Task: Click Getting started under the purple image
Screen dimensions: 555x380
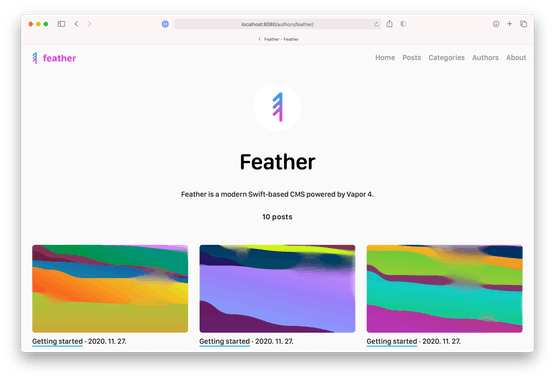Action: click(x=224, y=341)
